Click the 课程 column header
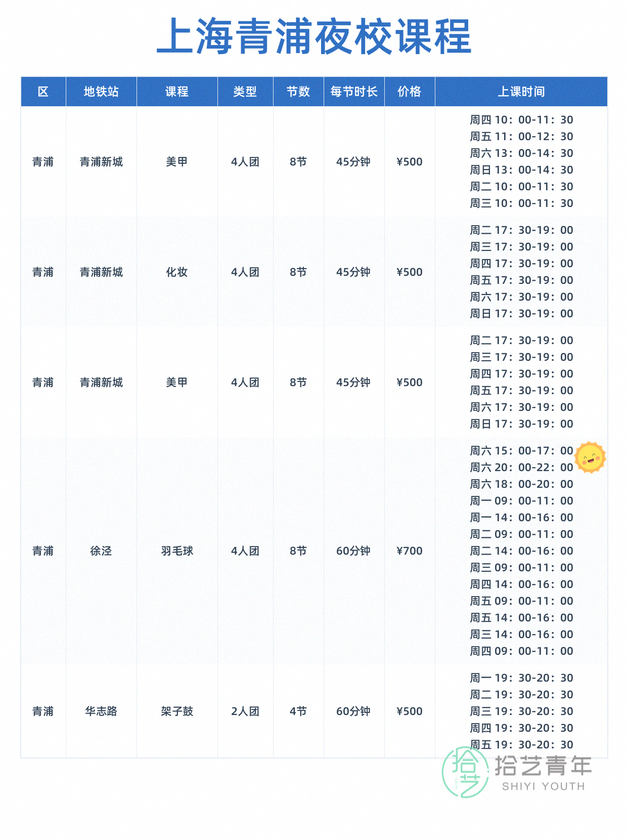 pos(177,92)
